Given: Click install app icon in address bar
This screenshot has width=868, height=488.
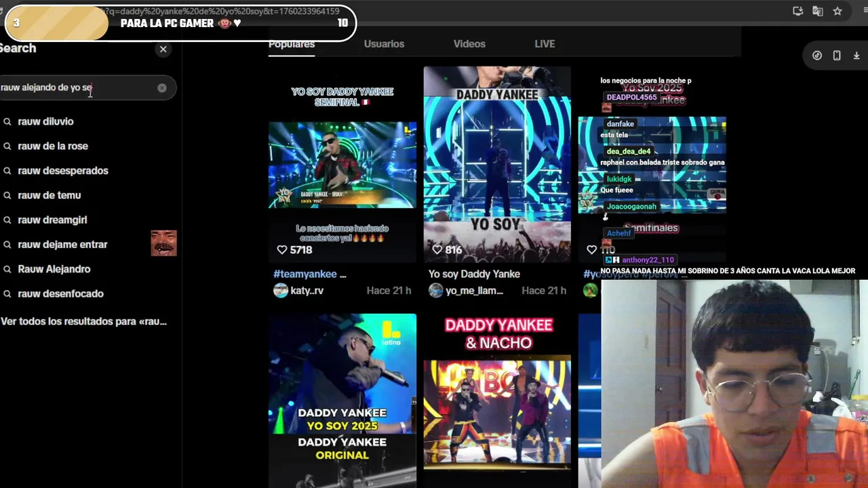Looking at the screenshot, I should [x=798, y=11].
